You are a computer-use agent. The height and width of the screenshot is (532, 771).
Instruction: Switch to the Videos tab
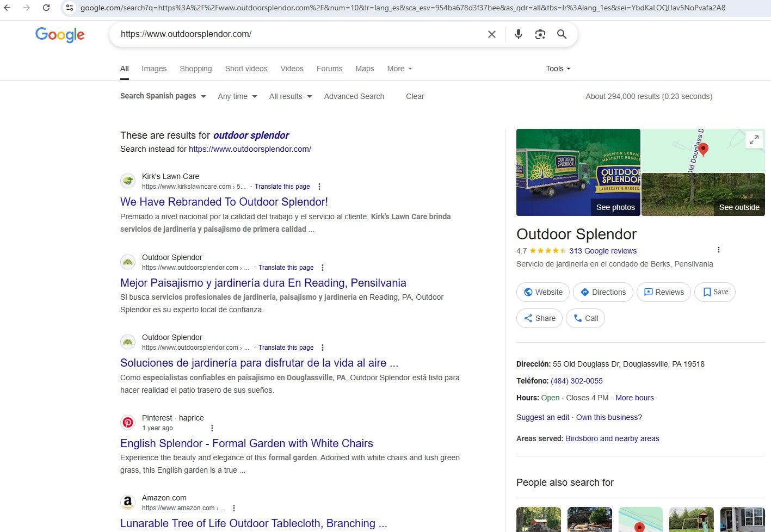pos(292,69)
